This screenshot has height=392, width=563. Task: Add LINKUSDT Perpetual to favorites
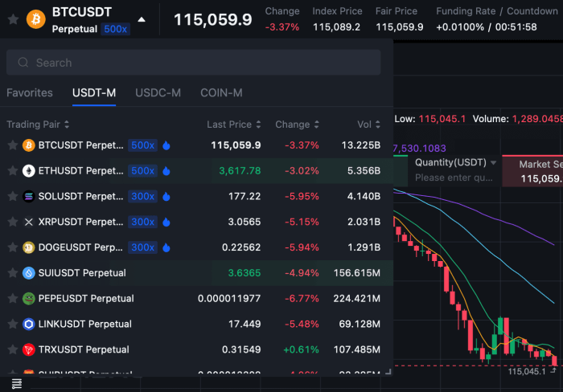12,325
